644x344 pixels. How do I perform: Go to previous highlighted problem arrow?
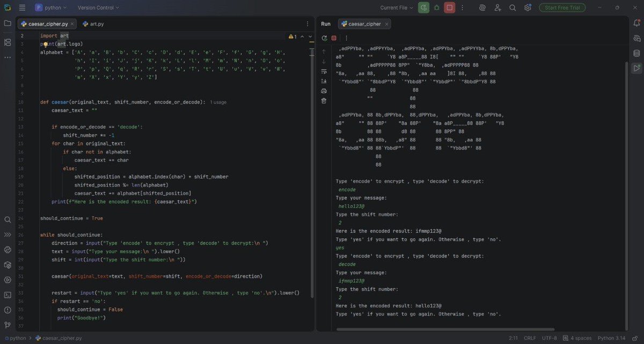coord(302,36)
